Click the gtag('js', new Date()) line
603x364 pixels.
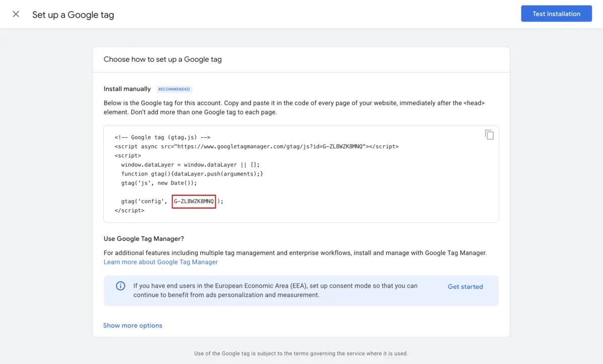(159, 183)
